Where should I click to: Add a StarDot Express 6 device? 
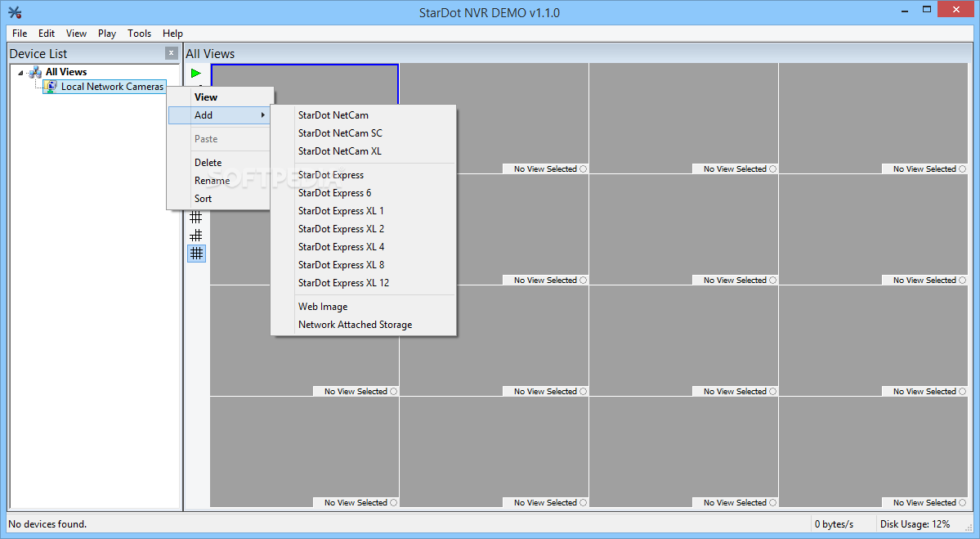364,193
